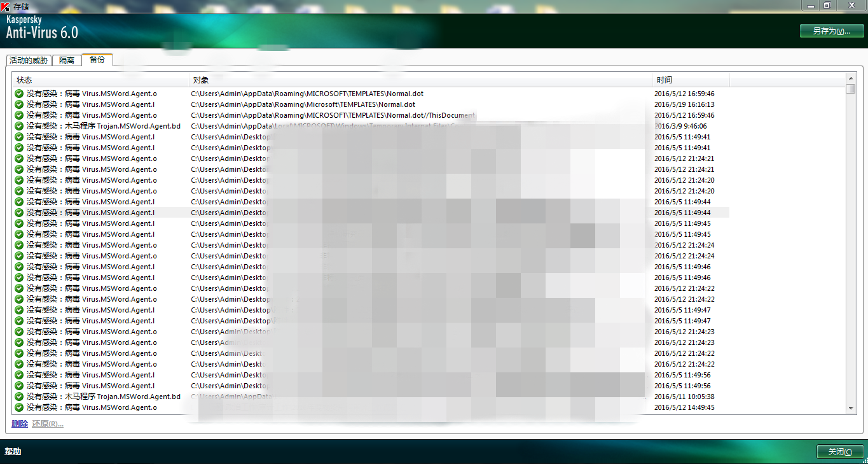Click the 还原 link
868x464 pixels.
[48, 424]
